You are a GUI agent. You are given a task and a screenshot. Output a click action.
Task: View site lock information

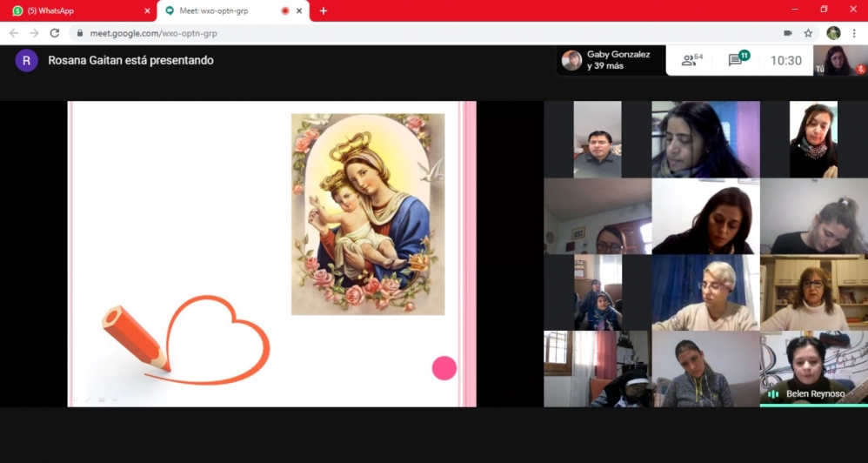(80, 33)
